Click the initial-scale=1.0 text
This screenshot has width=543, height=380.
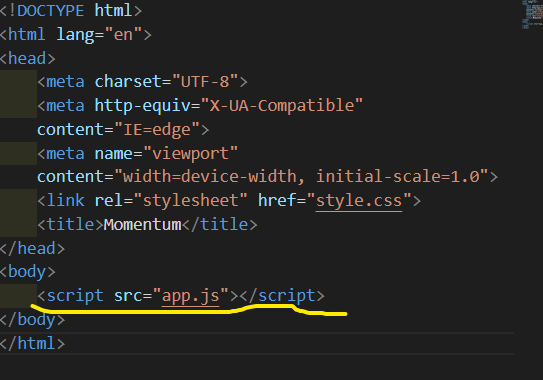click(398, 177)
